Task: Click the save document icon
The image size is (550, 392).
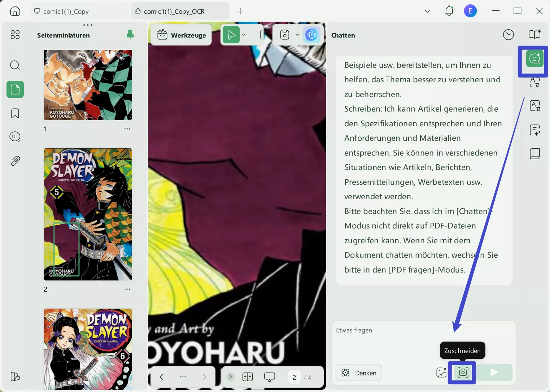Action: pyautogui.click(x=285, y=35)
